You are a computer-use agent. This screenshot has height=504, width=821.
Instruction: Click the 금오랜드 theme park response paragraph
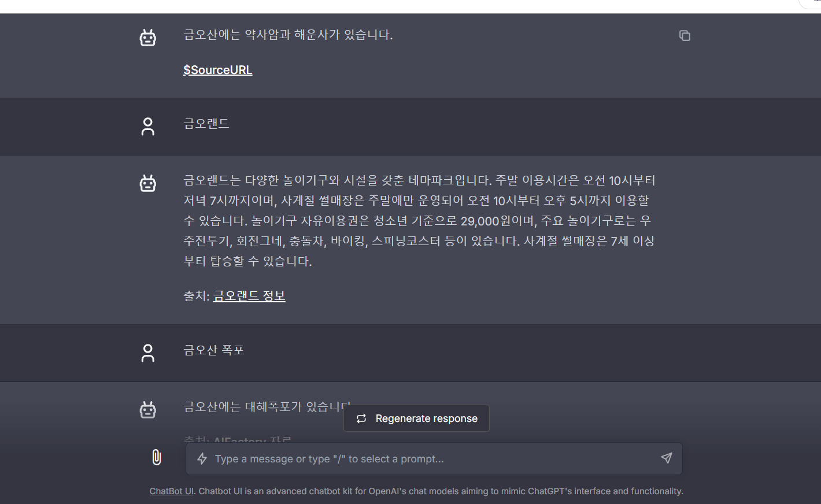[419, 221]
